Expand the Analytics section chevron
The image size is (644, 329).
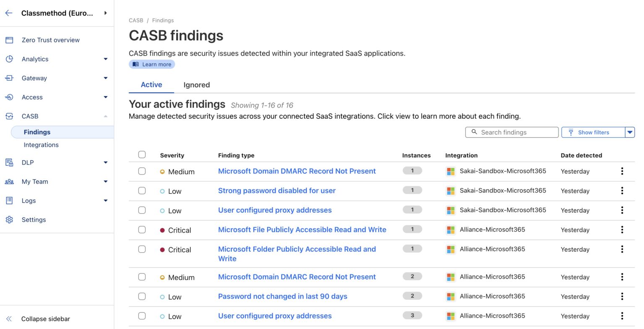[x=105, y=59]
